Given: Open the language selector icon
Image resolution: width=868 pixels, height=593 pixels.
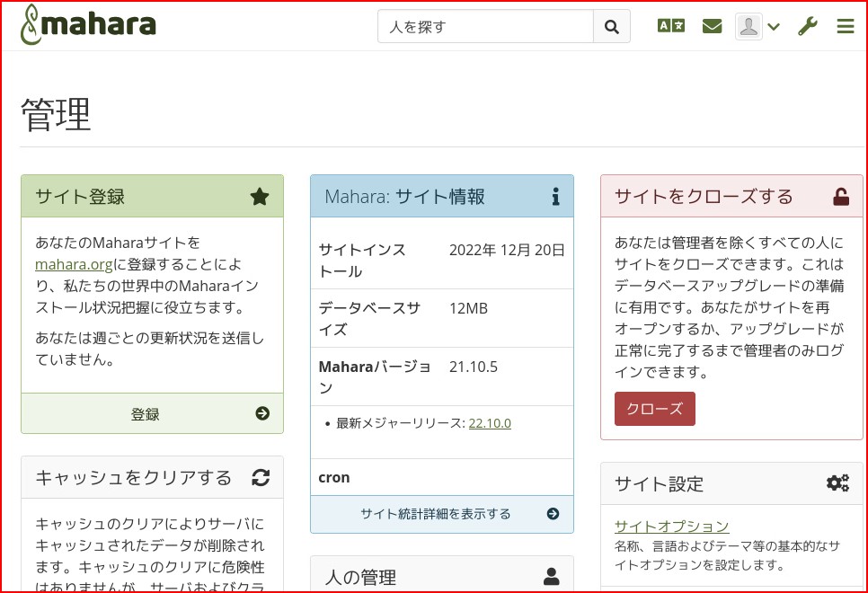Looking at the screenshot, I should (x=671, y=26).
